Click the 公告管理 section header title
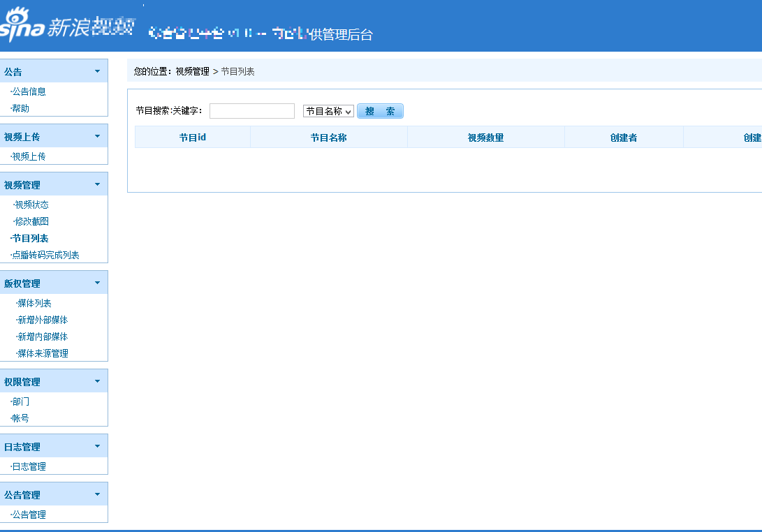The height and width of the screenshot is (532, 762). pos(22,495)
